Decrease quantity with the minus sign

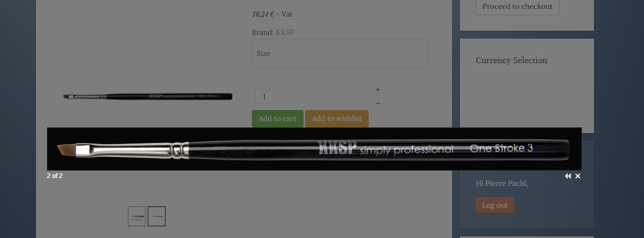[x=378, y=103]
